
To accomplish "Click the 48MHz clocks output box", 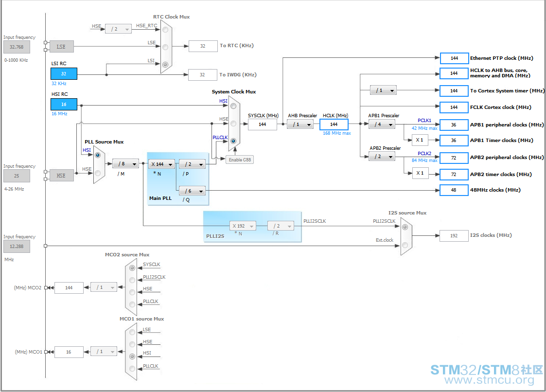I will [454, 190].
